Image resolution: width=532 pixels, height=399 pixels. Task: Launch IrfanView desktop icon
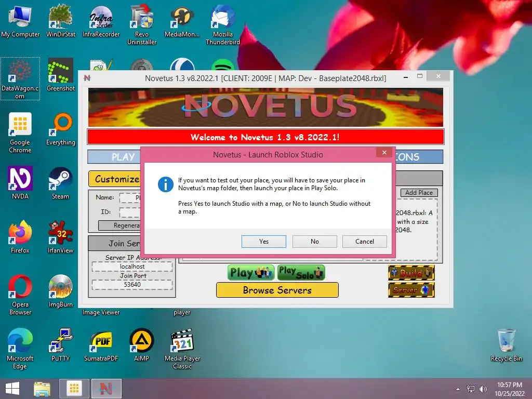pos(60,237)
